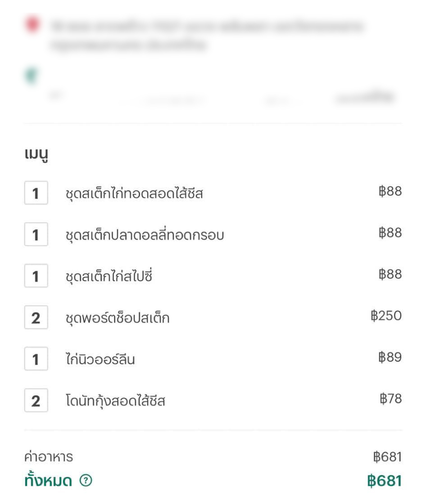Tap the ชุดพอร์ตช็อปสเต็ก item name
Screen dimensions: 426x504
point(118,318)
